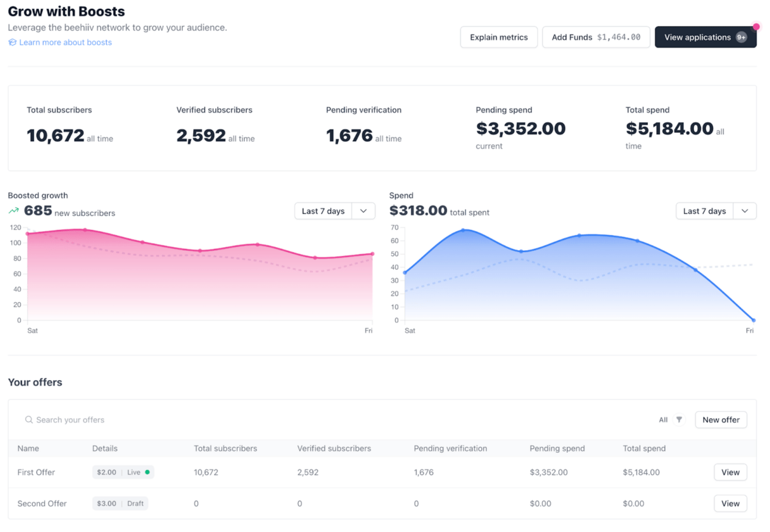Open Boosted growth Last 7 days dropdown

click(335, 211)
